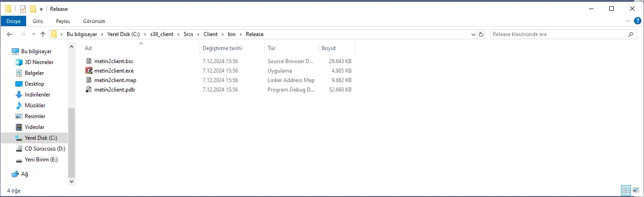Click the '52.660 KB' size cell
Image resolution: width=644 pixels, height=197 pixels.
341,90
